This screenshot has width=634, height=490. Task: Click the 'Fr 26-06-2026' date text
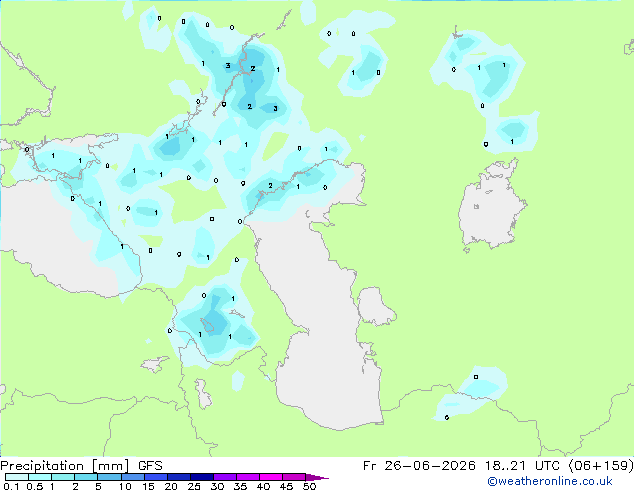419,466
